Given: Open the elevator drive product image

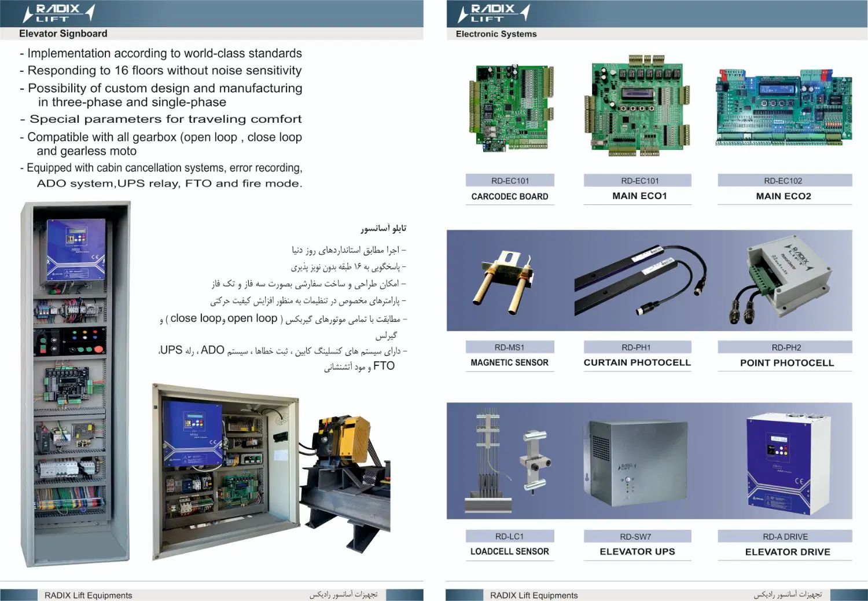Looking at the screenshot, I should click(x=788, y=463).
